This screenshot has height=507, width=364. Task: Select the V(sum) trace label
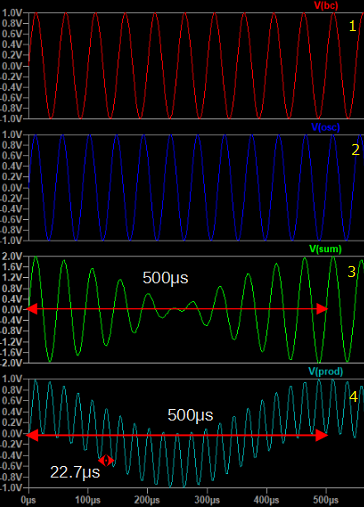point(325,249)
